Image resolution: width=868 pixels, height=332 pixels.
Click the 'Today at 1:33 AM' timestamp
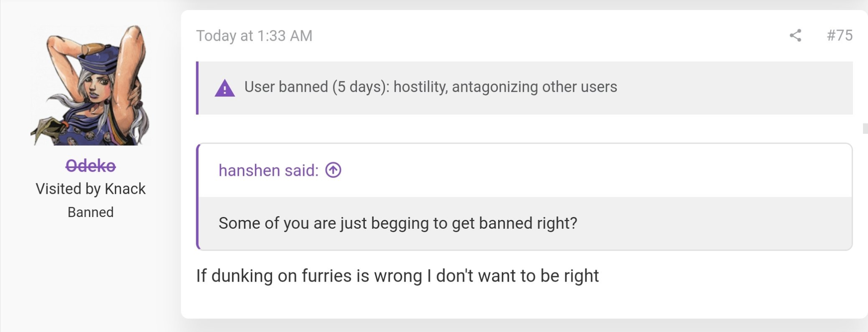254,36
